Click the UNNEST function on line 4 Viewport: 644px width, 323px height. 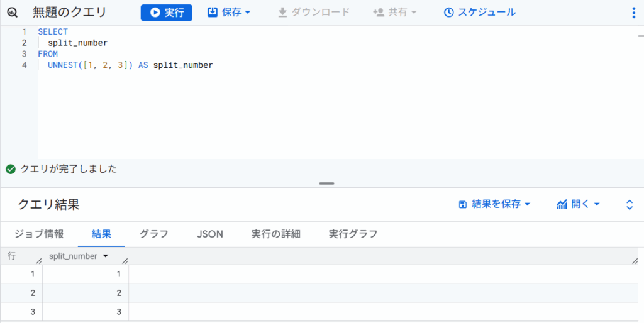[x=62, y=65]
